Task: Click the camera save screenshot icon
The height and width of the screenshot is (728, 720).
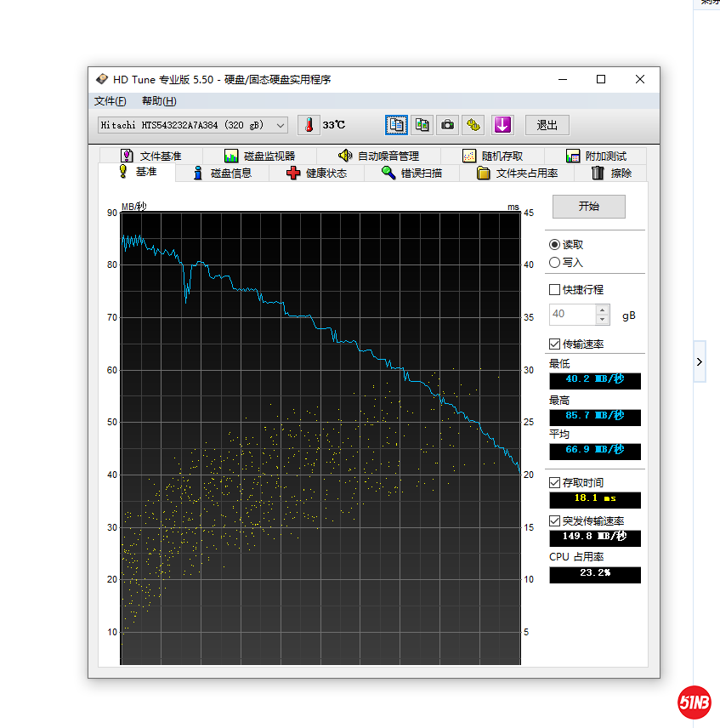Action: pyautogui.click(x=447, y=125)
